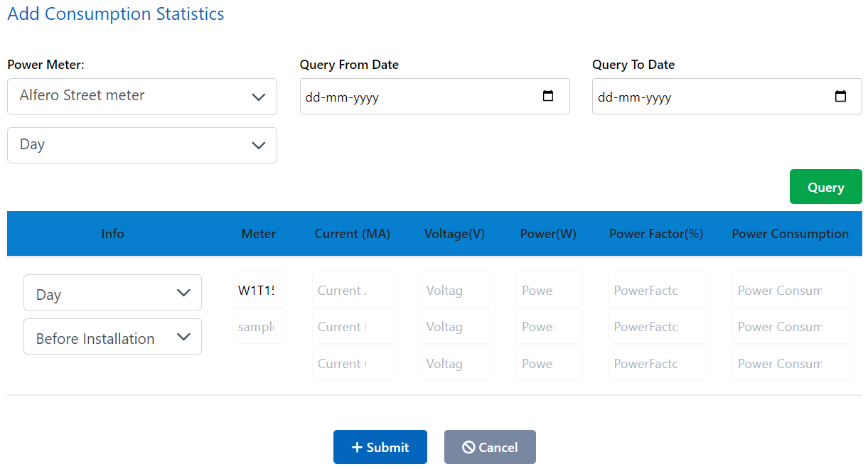Click the Power Factor(%) column header
This screenshot has height=469, width=868.
(x=655, y=233)
